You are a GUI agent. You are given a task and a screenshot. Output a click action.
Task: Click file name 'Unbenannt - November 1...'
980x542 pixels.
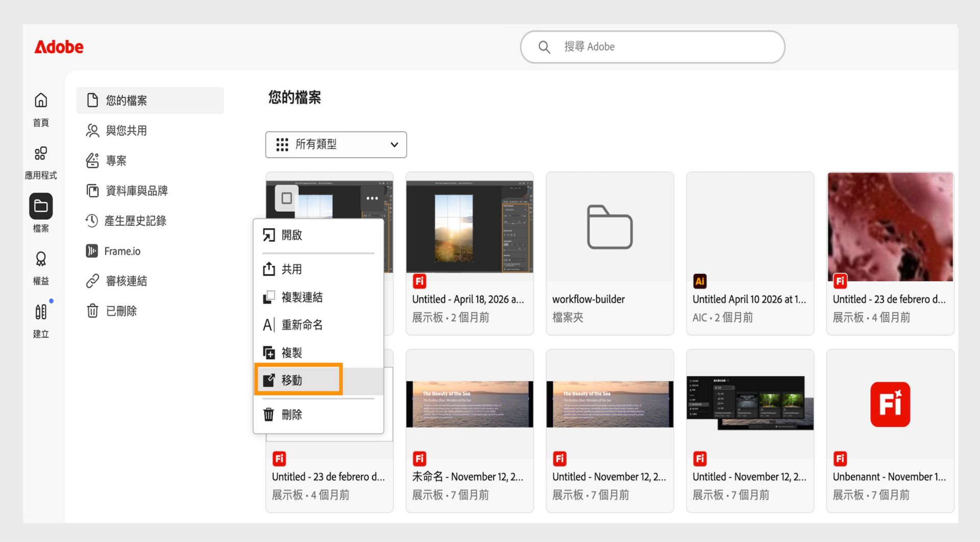[890, 477]
